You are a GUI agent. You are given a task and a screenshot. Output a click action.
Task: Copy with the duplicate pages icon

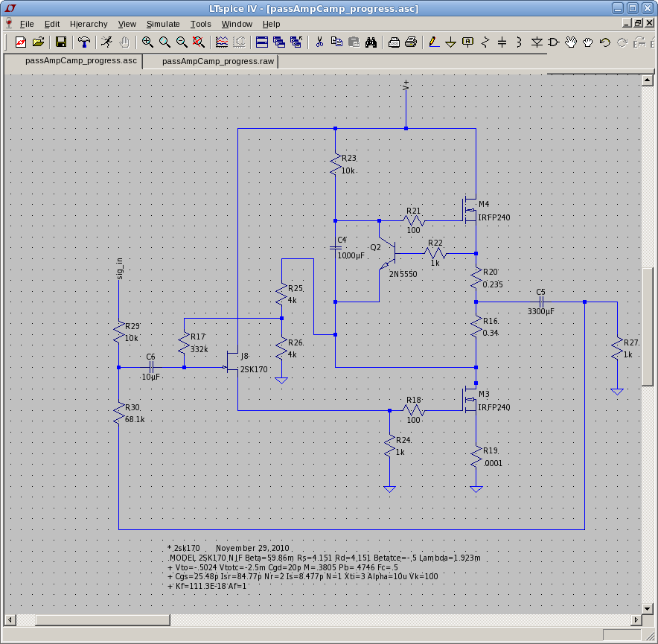tap(336, 42)
